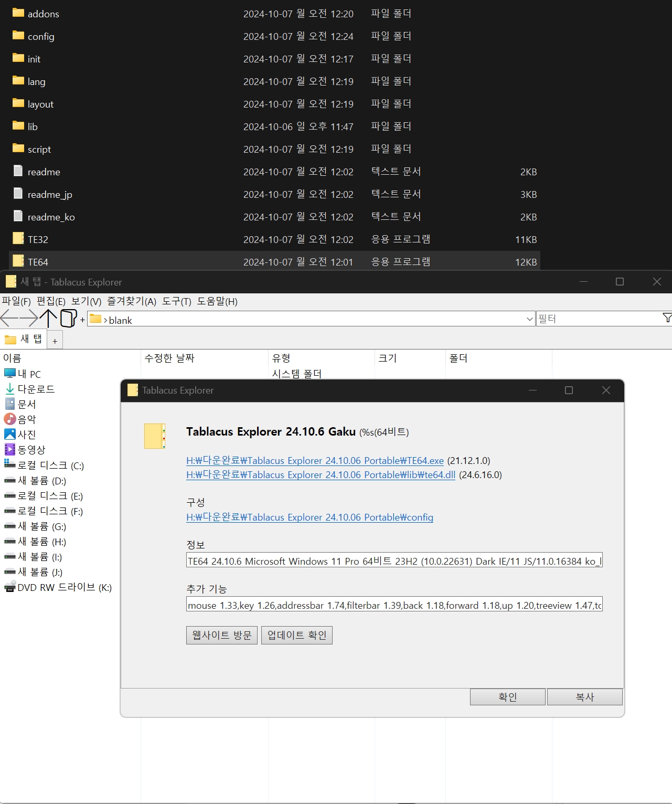Click the 사진 pictures icon
Viewport: 672px width, 804px height.
point(10,434)
